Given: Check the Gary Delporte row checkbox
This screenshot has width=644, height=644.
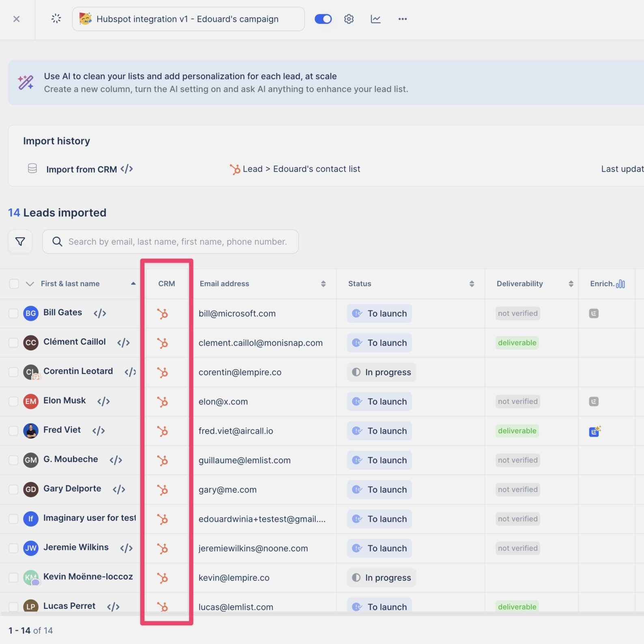Looking at the screenshot, I should [13, 490].
